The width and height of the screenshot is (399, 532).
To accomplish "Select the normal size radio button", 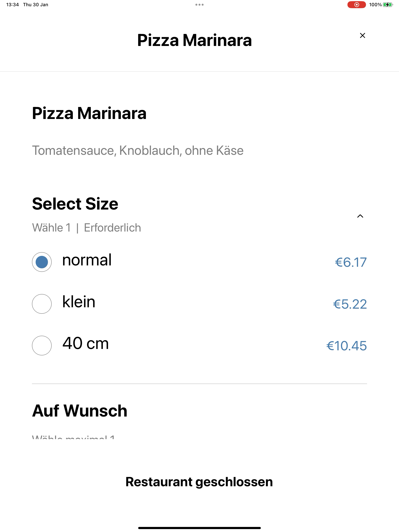I will (42, 262).
